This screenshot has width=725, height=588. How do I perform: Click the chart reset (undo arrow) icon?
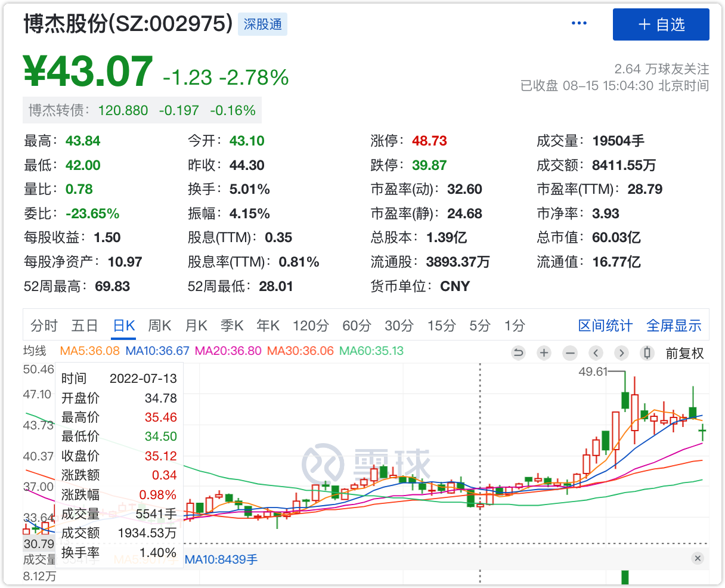(x=518, y=353)
